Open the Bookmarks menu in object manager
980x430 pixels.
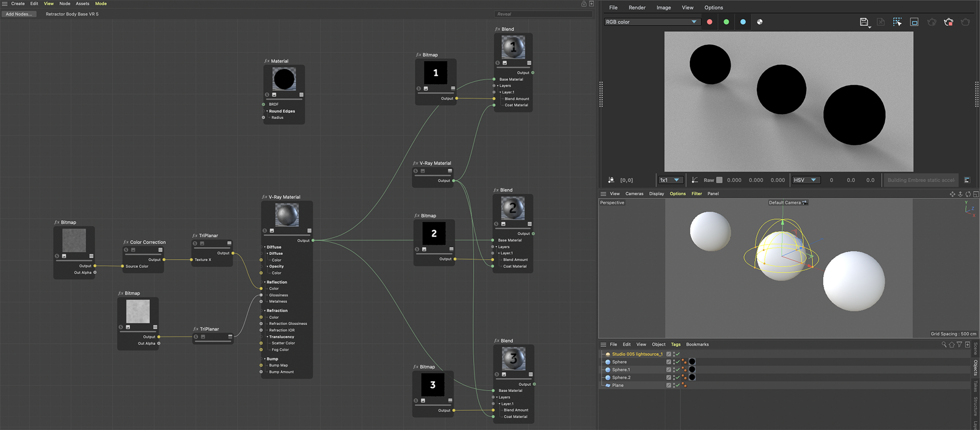697,344
